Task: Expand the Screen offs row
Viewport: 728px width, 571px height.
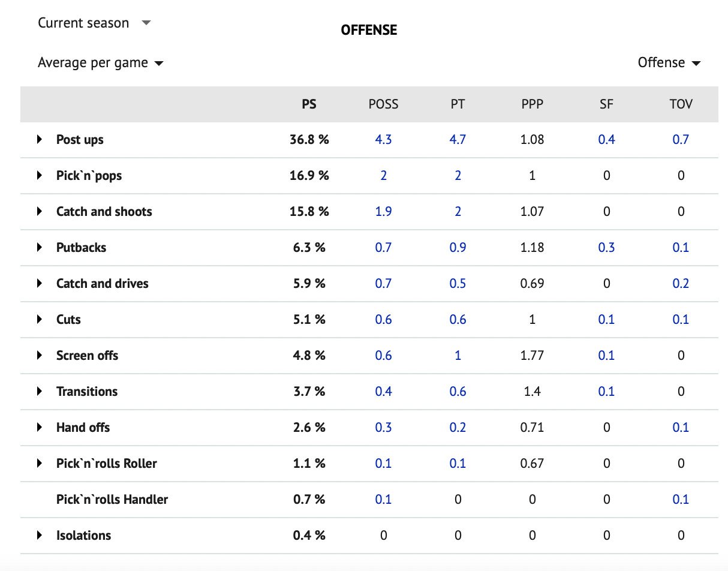Action: click(x=40, y=356)
